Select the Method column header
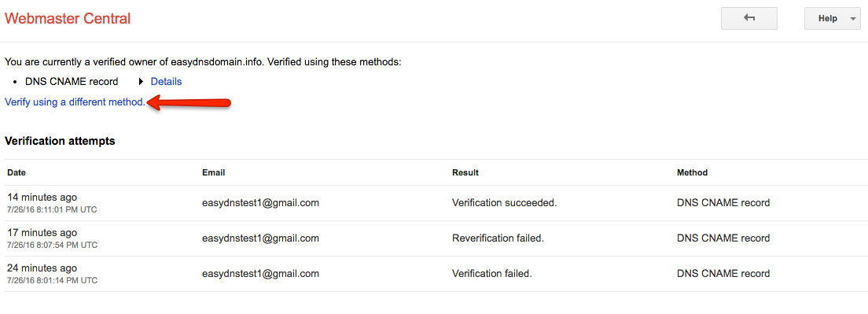 pos(692,173)
